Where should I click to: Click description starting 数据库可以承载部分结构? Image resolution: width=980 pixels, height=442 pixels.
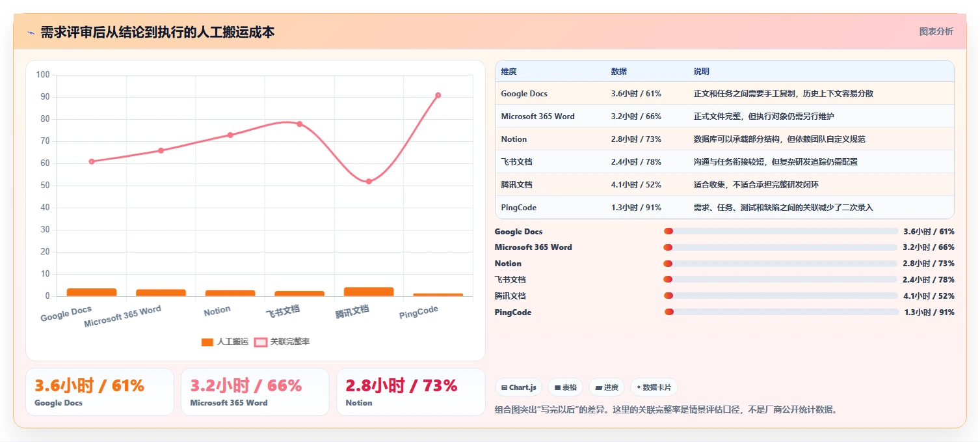click(779, 139)
